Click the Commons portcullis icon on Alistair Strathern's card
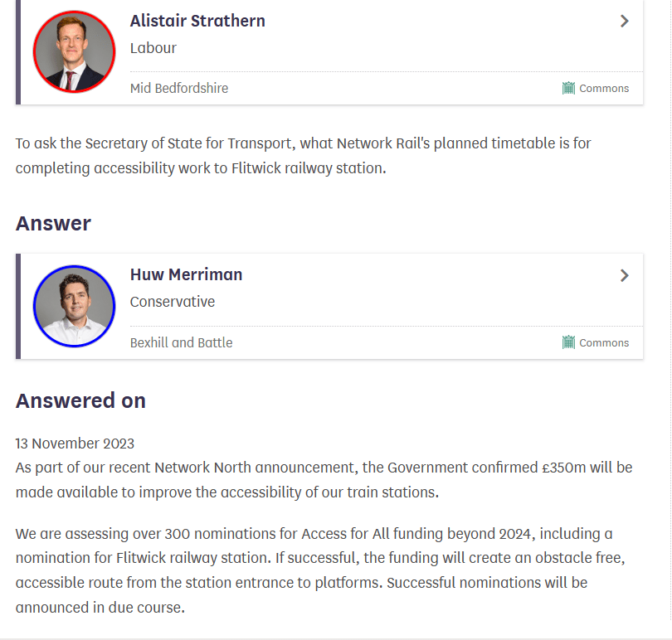This screenshot has height=640, width=672. 568,88
